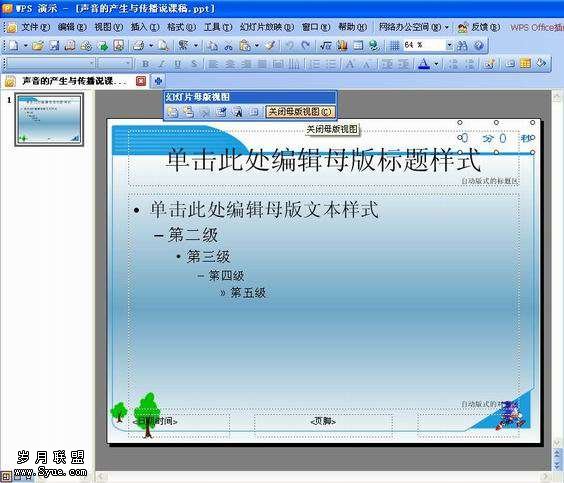564x483 pixels.
Task: Insert a formula with the √α icon
Action: click(x=326, y=46)
